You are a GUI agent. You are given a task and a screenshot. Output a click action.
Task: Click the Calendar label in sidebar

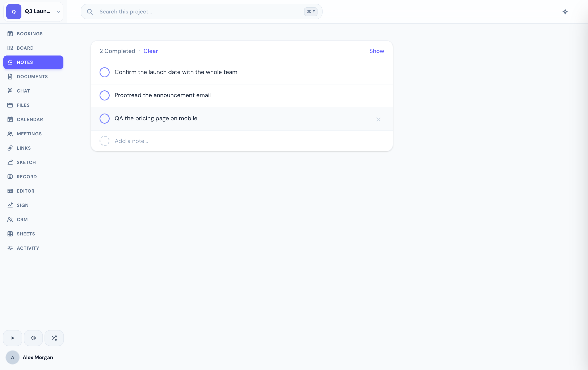pyautogui.click(x=30, y=119)
